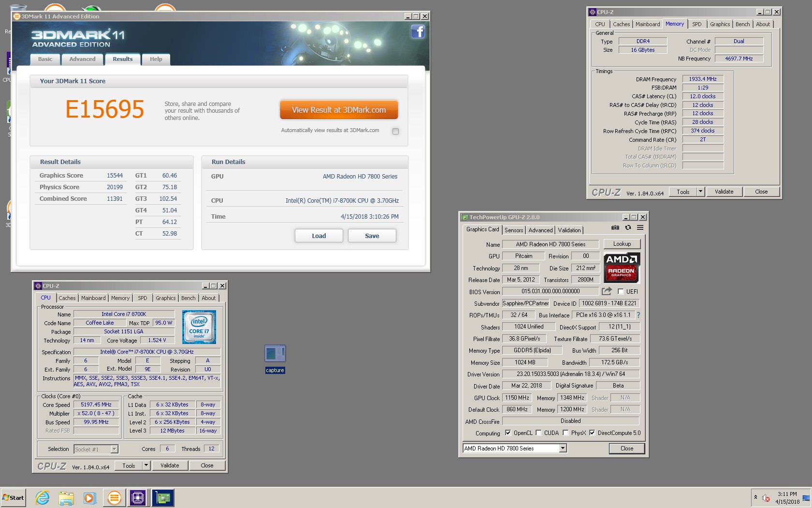Image resolution: width=812 pixels, height=508 pixels.
Task: Click the Save button in Run Details
Action: (x=372, y=236)
